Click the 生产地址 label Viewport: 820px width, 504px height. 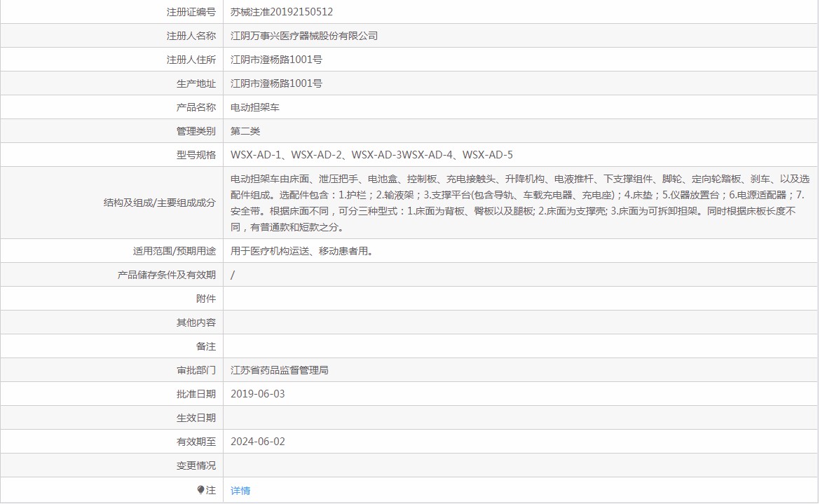click(196, 83)
